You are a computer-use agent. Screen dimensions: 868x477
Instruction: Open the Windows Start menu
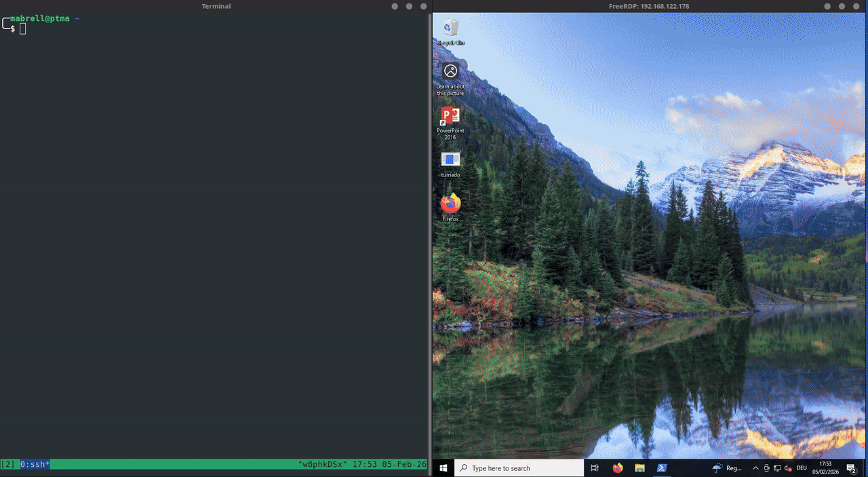443,468
